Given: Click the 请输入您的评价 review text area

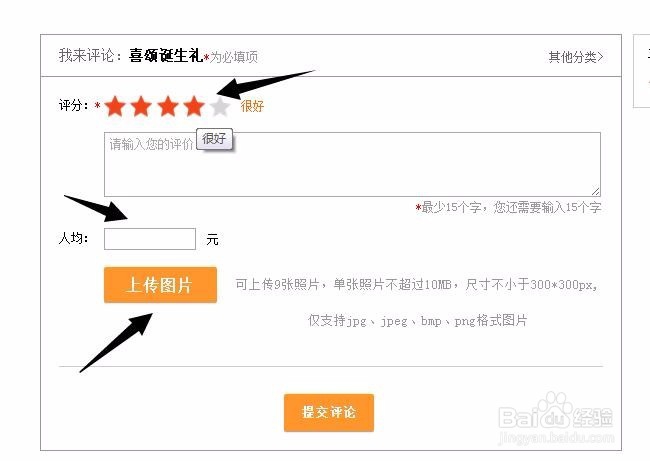Looking at the screenshot, I should click(352, 164).
